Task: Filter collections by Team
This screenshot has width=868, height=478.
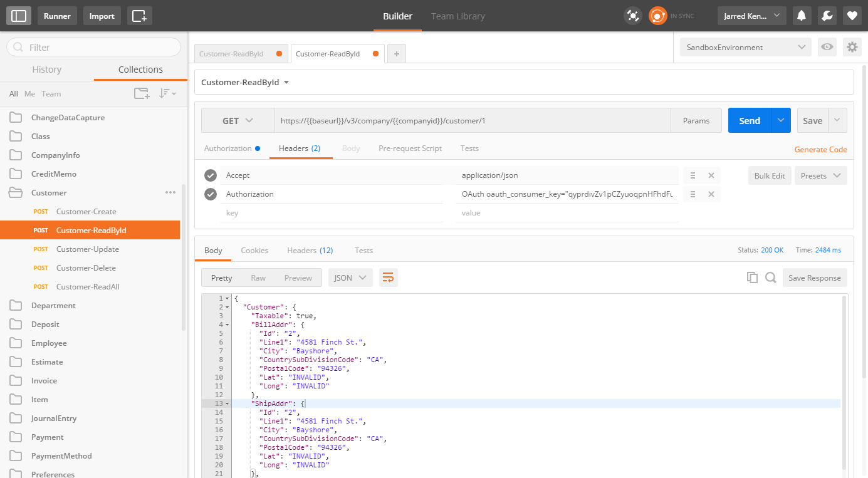Action: tap(51, 94)
